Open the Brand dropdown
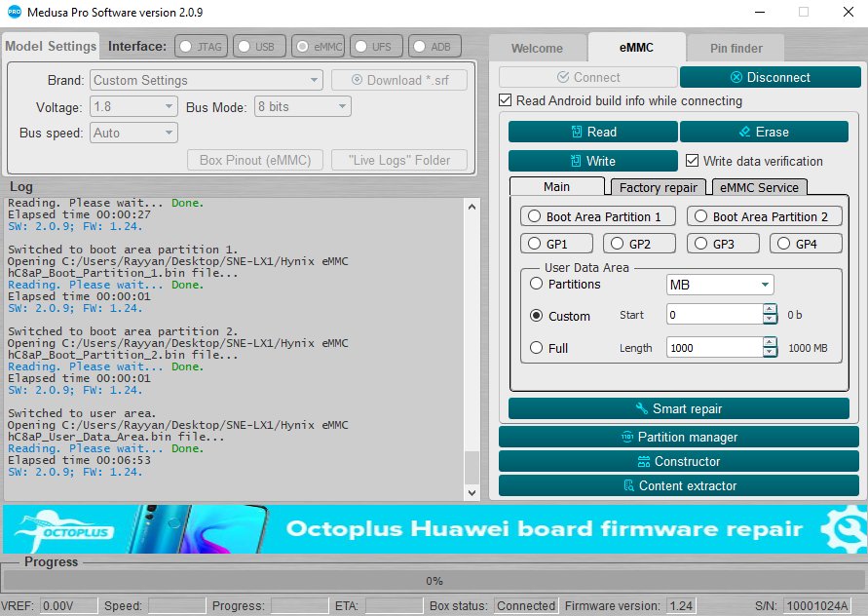Viewport: 868px width, 616px height. (207, 80)
